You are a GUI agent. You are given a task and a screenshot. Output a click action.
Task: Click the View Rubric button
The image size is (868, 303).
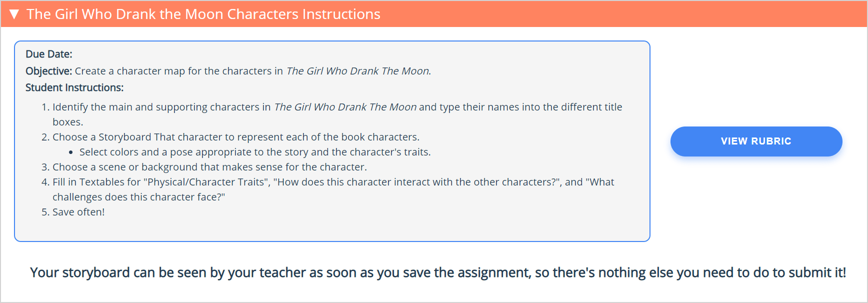click(x=756, y=141)
